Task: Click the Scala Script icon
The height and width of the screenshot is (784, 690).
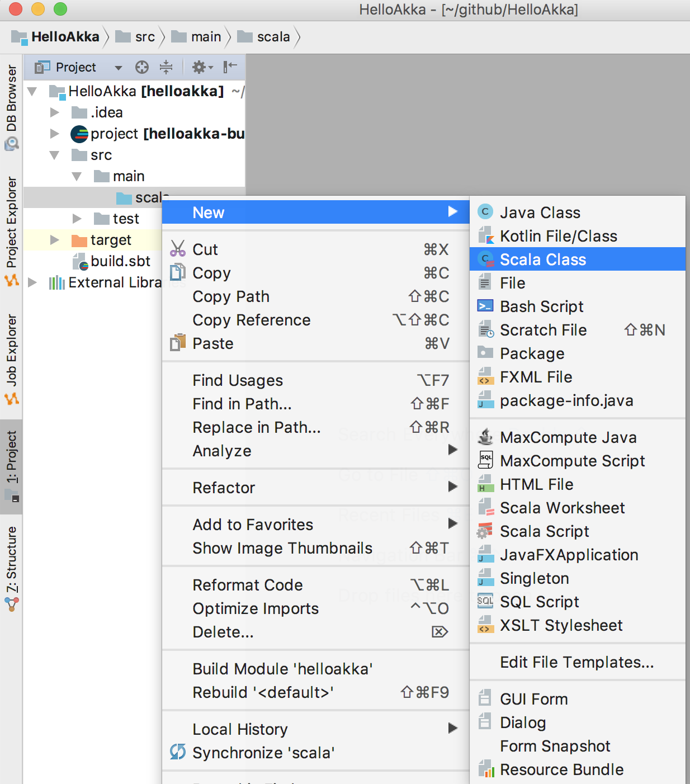Action: pos(485,531)
